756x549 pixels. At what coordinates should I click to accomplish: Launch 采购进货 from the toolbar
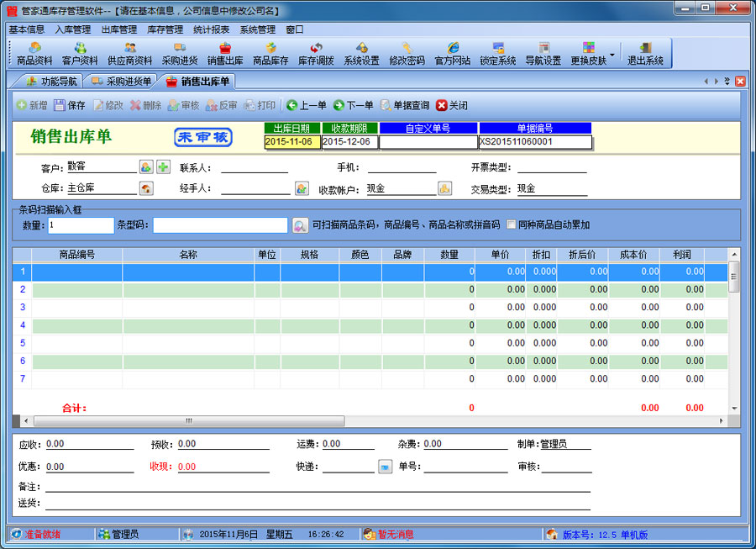click(180, 54)
